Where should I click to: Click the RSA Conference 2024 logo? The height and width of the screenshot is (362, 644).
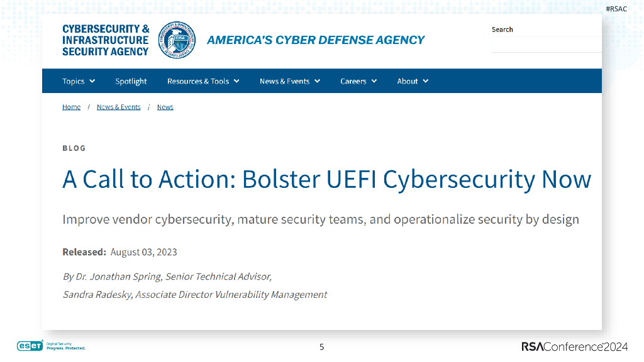click(x=574, y=347)
